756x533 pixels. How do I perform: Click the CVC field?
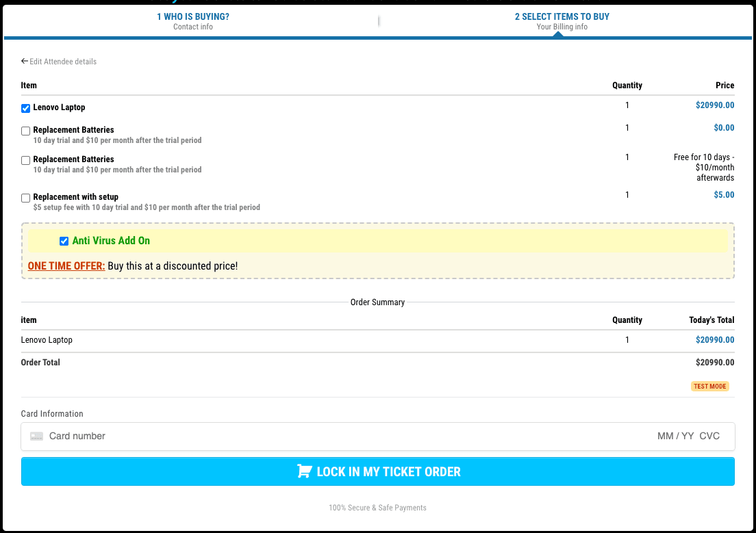pyautogui.click(x=709, y=436)
